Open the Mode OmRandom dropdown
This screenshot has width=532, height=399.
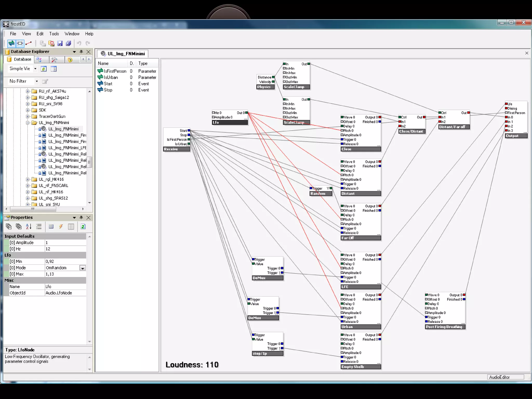82,268
